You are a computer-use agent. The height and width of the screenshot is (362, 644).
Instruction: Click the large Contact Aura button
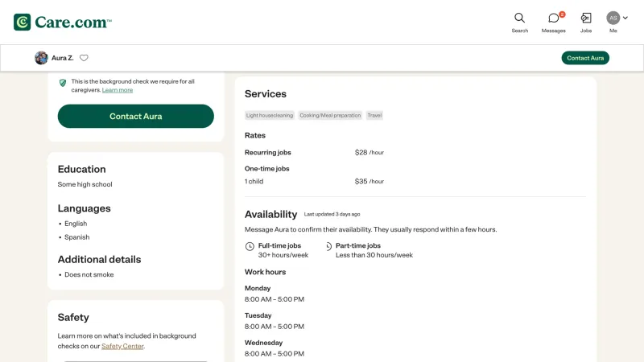point(135,116)
